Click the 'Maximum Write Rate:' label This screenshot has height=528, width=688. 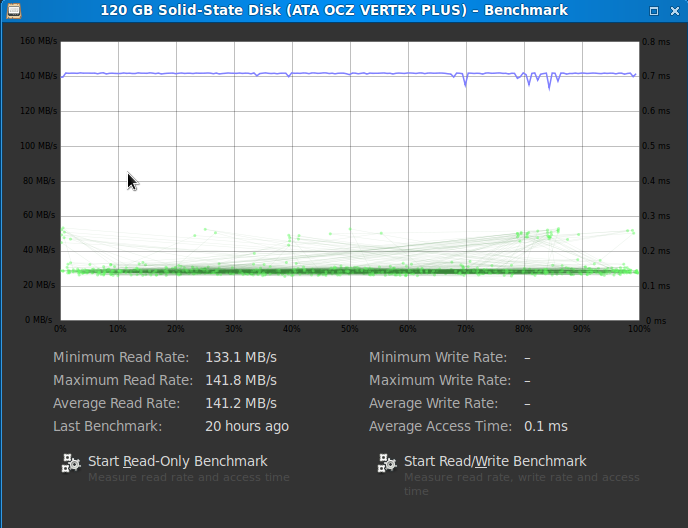click(x=440, y=380)
